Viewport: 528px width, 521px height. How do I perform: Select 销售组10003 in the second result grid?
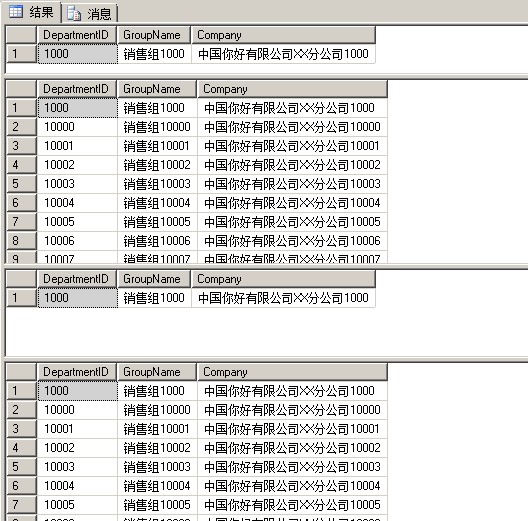click(157, 184)
